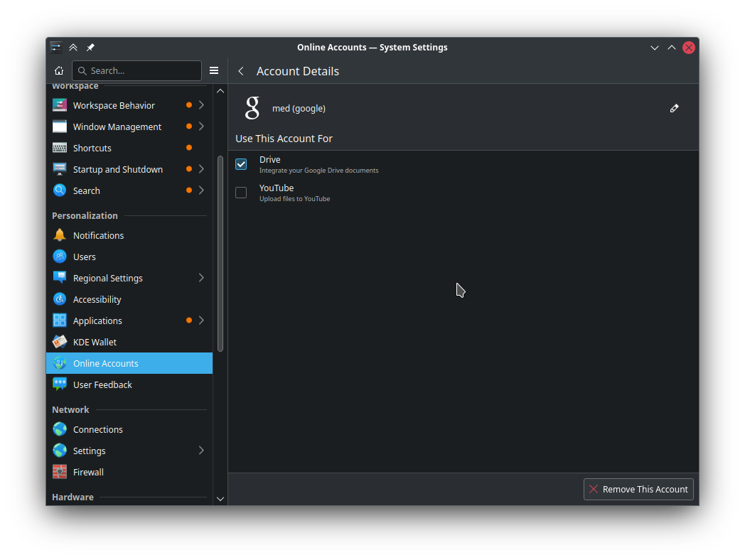Click the sidebar vertical scrollbar handle
745x560 pixels.
click(x=220, y=254)
